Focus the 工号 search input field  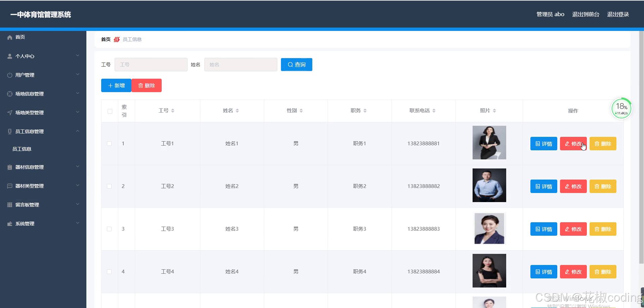coord(151,65)
